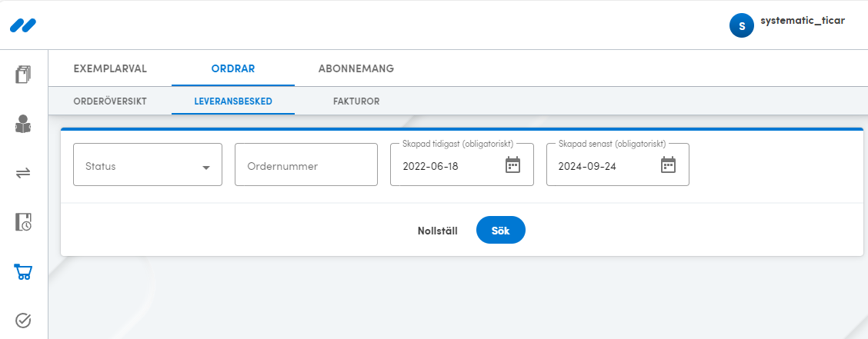868x339 pixels.
Task: Switch to the Exemplarval tab
Action: [110, 69]
